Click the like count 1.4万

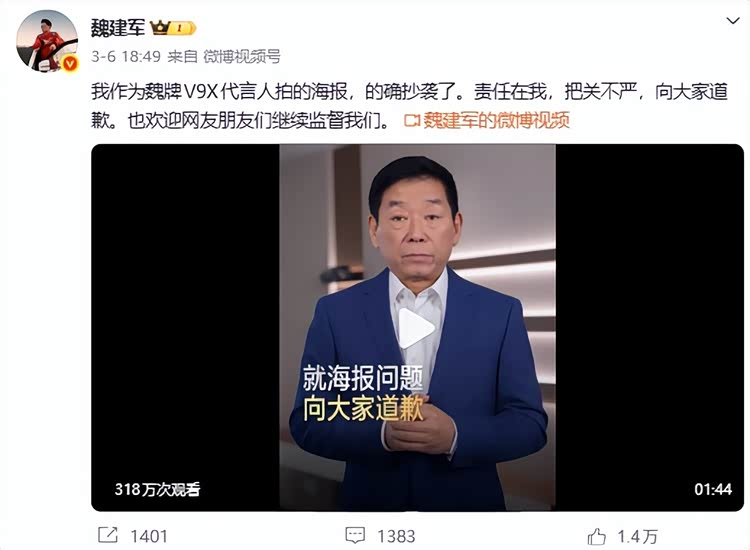click(637, 536)
